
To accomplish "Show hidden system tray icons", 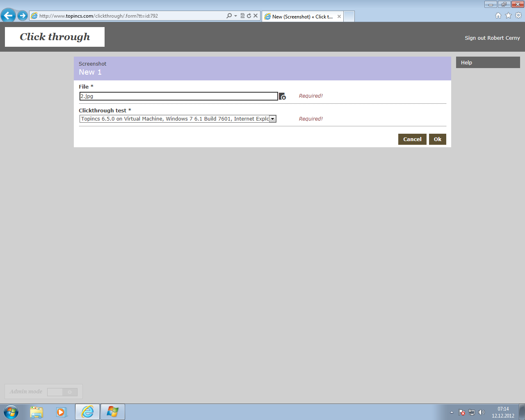I will pyautogui.click(x=452, y=412).
